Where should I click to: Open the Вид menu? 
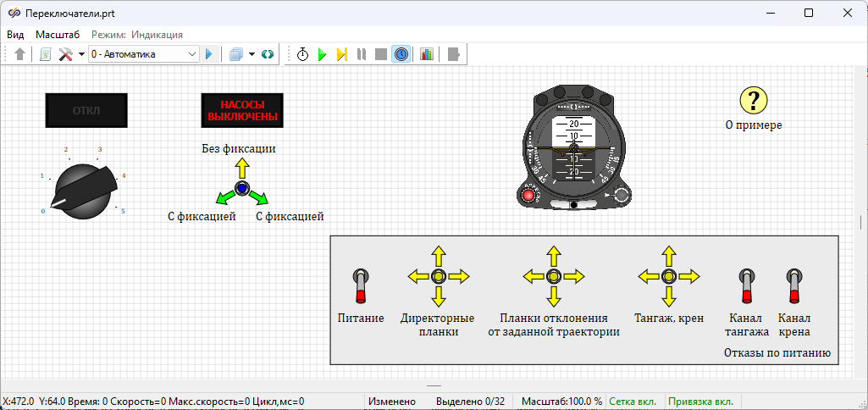click(15, 35)
